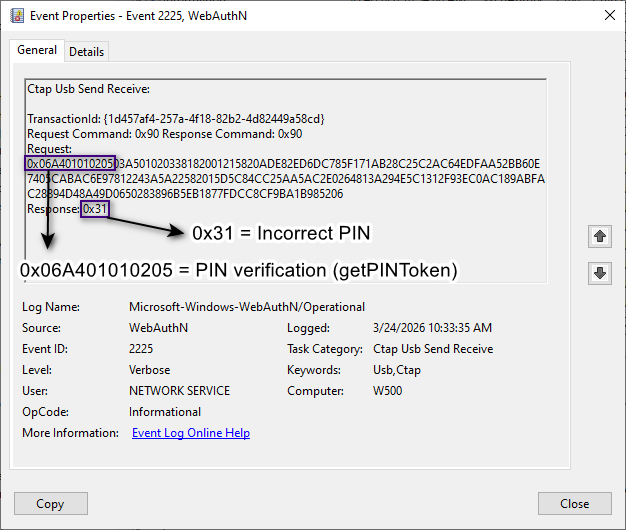The width and height of the screenshot is (626, 530).
Task: Click the Logged date 3/24/2026 10:33:35 AM
Action: coord(432,328)
